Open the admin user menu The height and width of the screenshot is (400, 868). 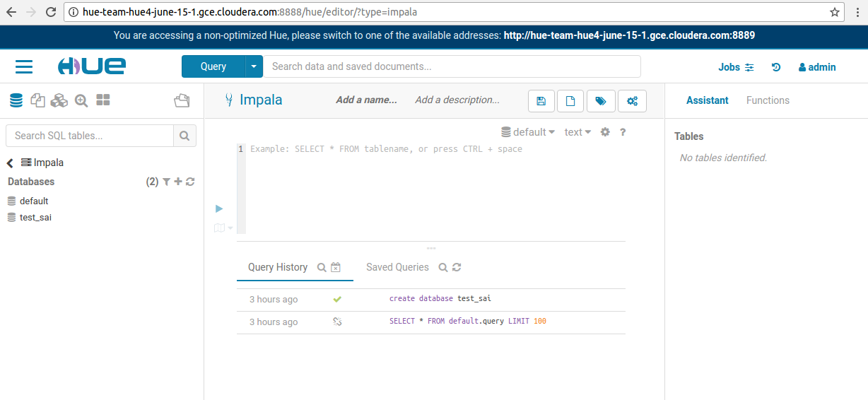[817, 67]
